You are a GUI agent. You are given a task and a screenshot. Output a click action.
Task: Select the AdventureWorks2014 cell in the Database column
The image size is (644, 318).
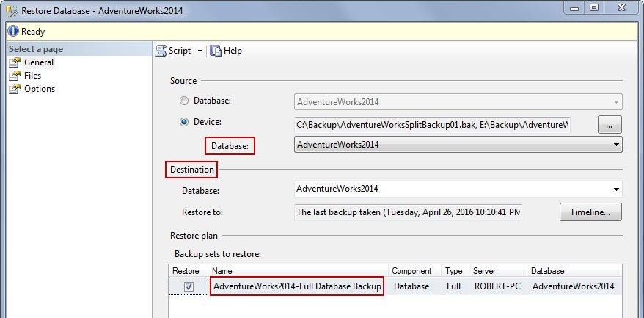tap(574, 286)
